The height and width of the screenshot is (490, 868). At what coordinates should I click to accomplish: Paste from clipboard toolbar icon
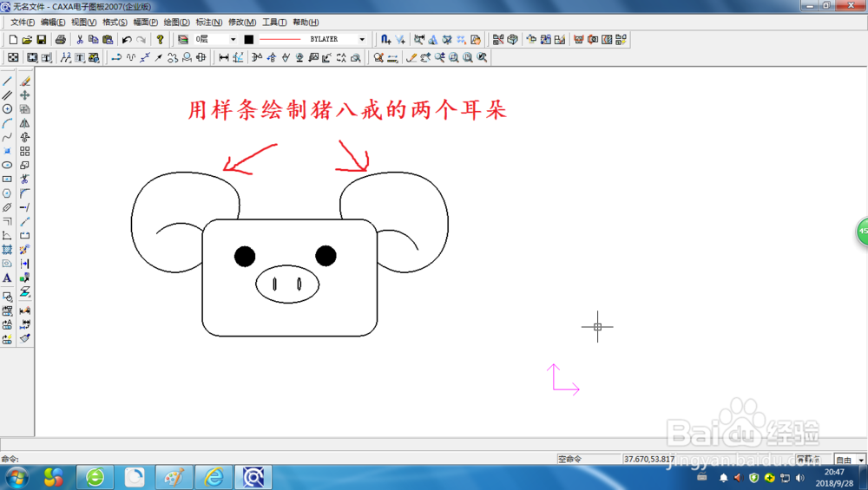point(108,39)
